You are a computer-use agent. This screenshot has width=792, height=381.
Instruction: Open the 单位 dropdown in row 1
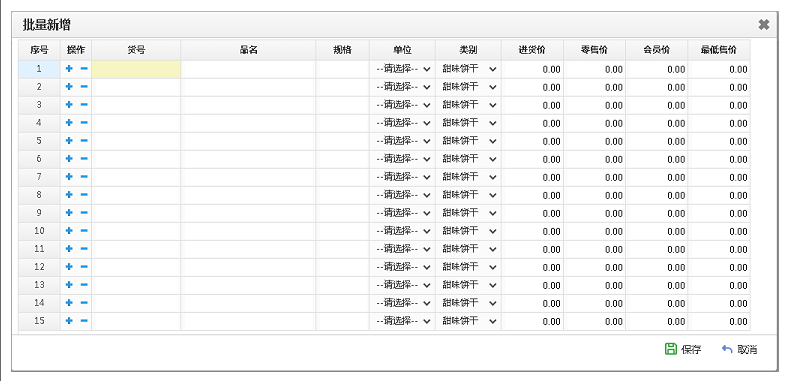403,69
